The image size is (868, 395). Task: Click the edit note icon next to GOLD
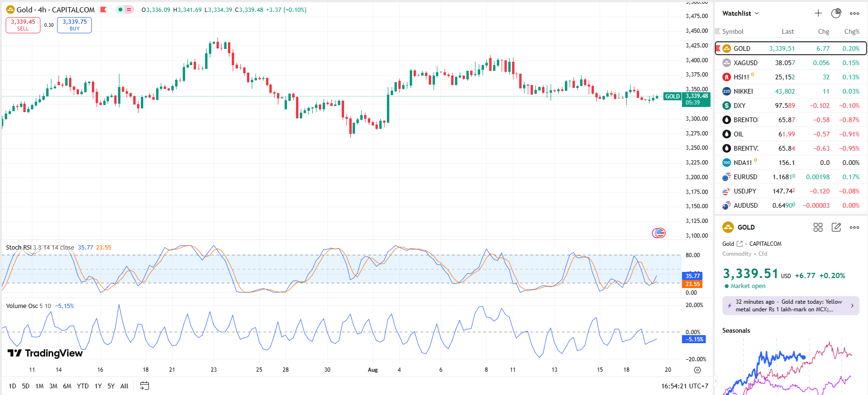coord(836,227)
